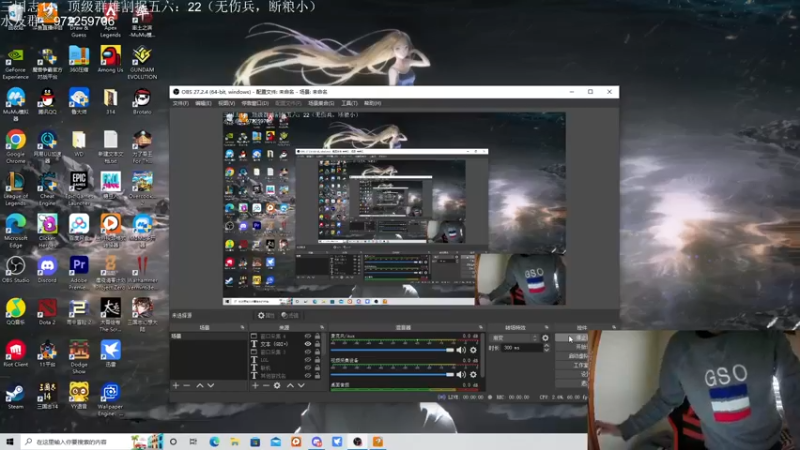Increase transition duration with up stepper
The height and width of the screenshot is (450, 800).
(546, 346)
